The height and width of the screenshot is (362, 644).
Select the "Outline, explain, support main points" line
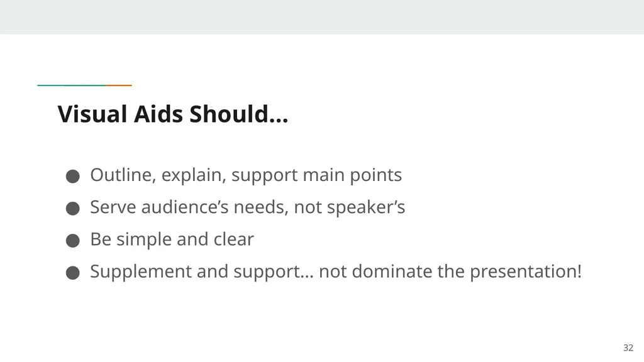tap(246, 175)
